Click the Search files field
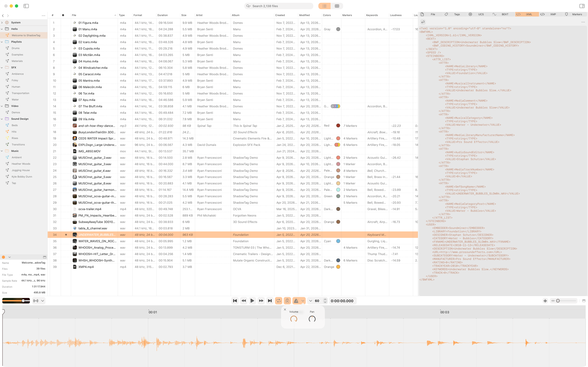588x367 pixels. pyautogui.click(x=279, y=6)
